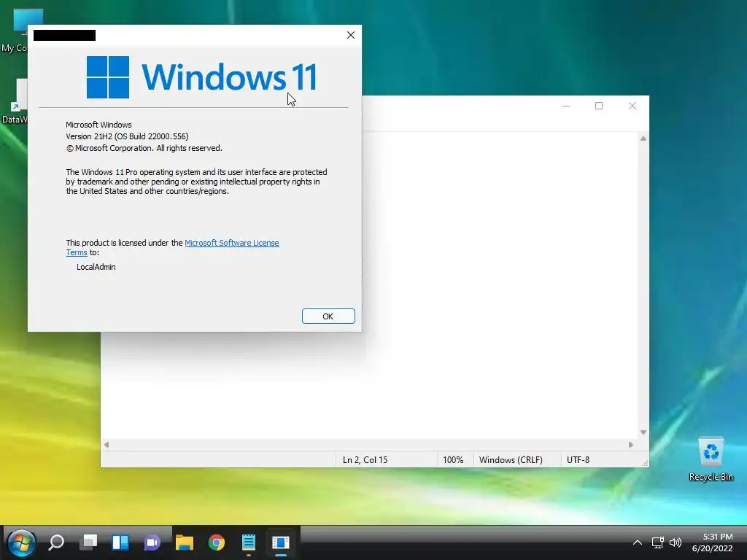Open taskbar Search magnifier
Image resolution: width=747 pixels, height=560 pixels.
56,542
